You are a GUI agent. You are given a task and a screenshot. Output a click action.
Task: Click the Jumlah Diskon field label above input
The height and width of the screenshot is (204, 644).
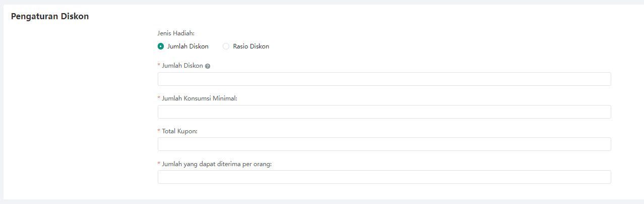point(182,66)
